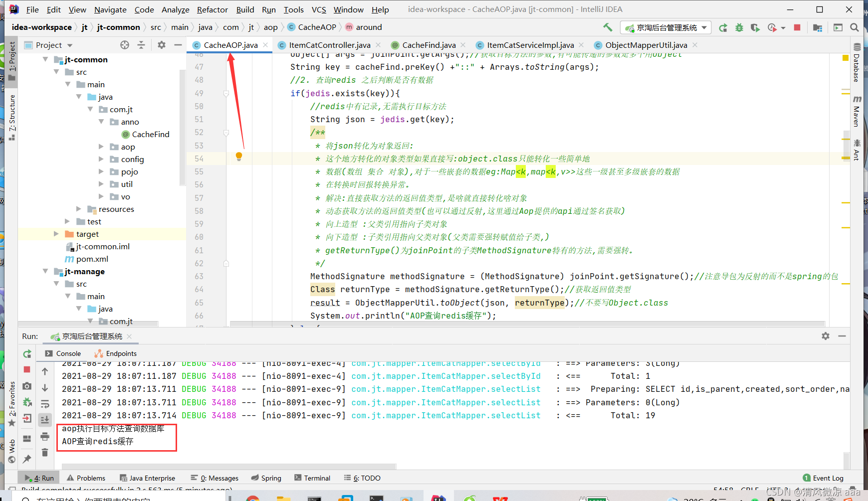This screenshot has height=501, width=868.
Task: Expand the config package
Action: tap(101, 159)
